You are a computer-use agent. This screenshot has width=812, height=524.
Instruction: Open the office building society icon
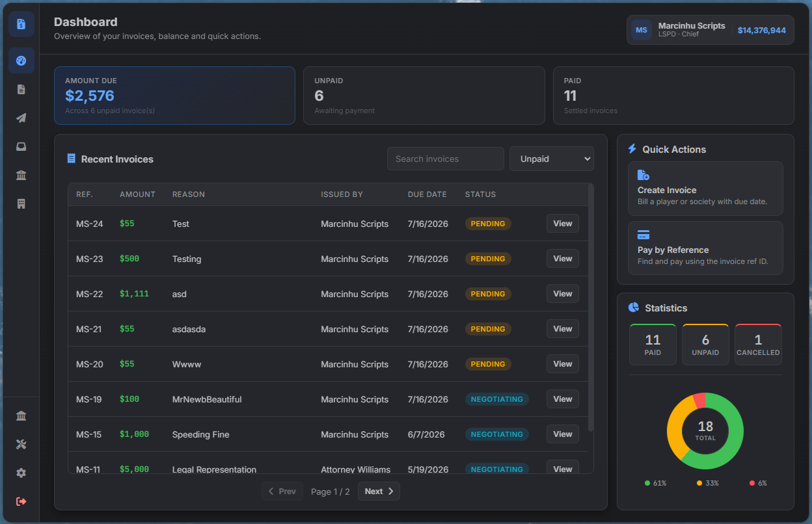tap(21, 204)
